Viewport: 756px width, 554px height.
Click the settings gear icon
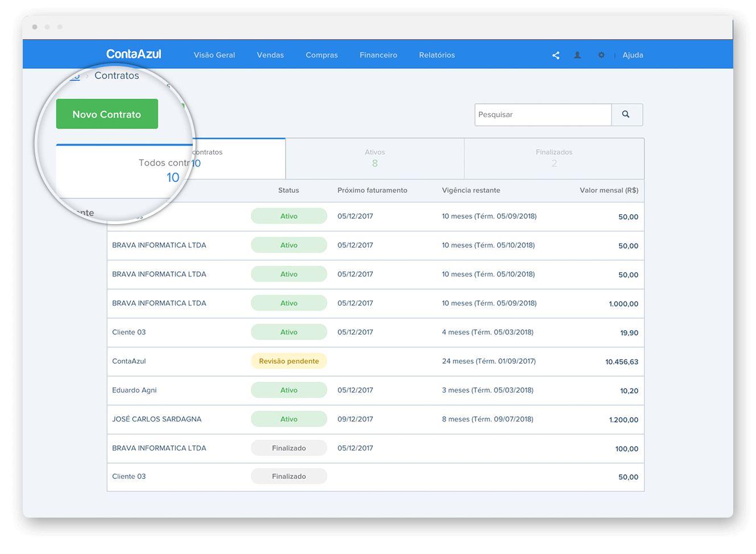pyautogui.click(x=601, y=55)
